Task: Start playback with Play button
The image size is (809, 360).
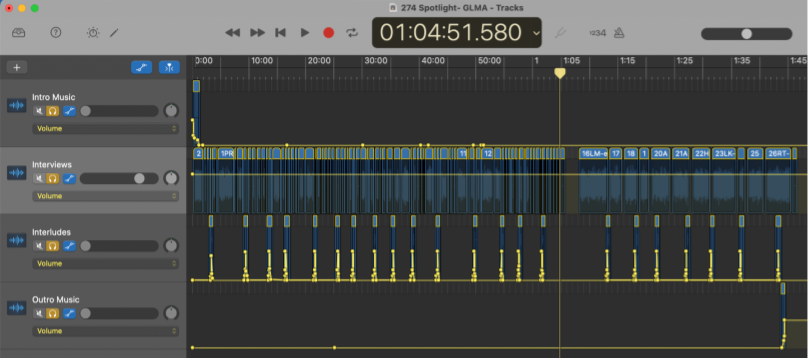Action: [305, 32]
